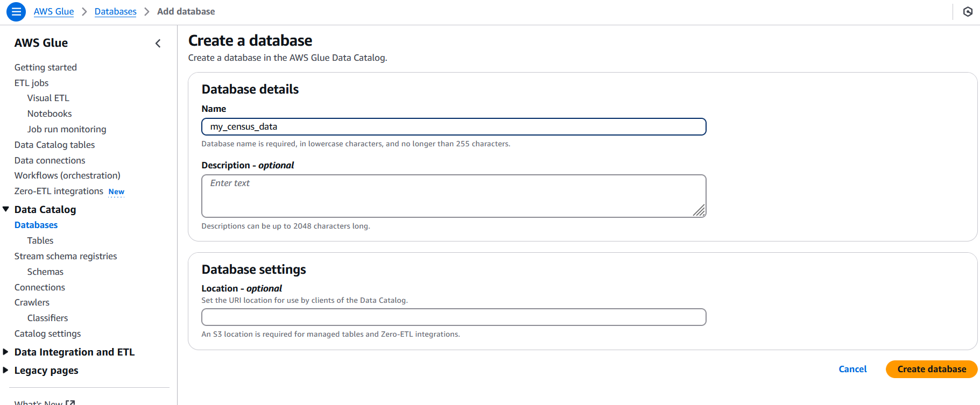The image size is (980, 405).
Task: Open Data Catalog tables
Action: pos(54,145)
